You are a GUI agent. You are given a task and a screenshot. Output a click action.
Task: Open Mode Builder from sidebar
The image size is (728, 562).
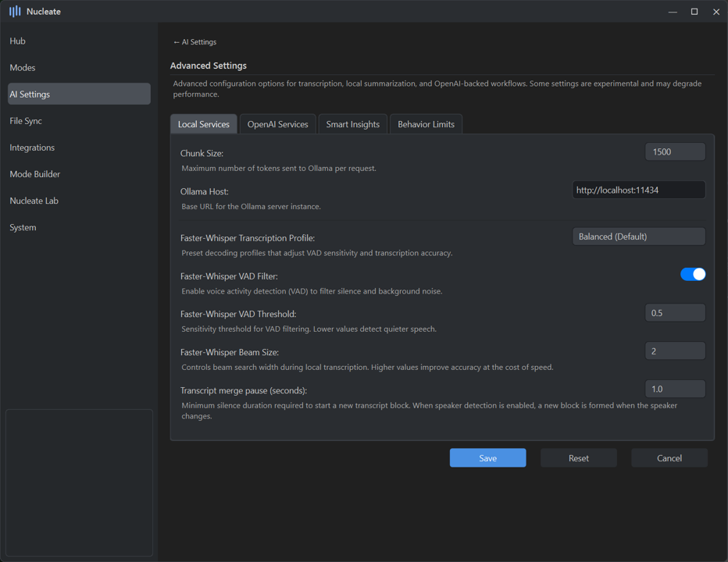(35, 174)
